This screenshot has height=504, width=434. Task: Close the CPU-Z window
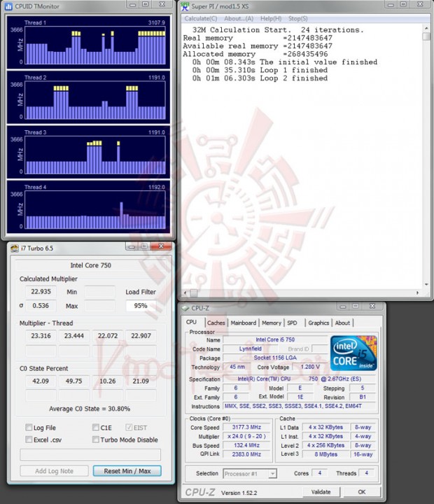point(372,307)
